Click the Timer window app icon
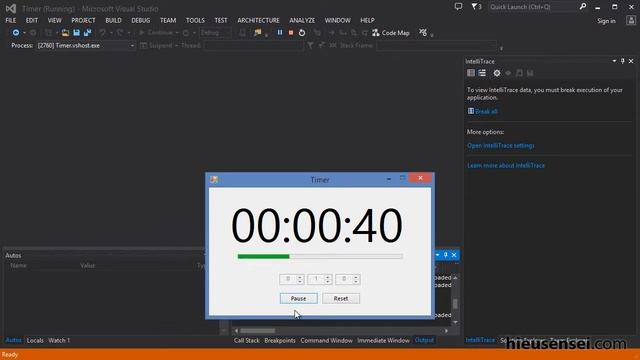 click(x=214, y=179)
